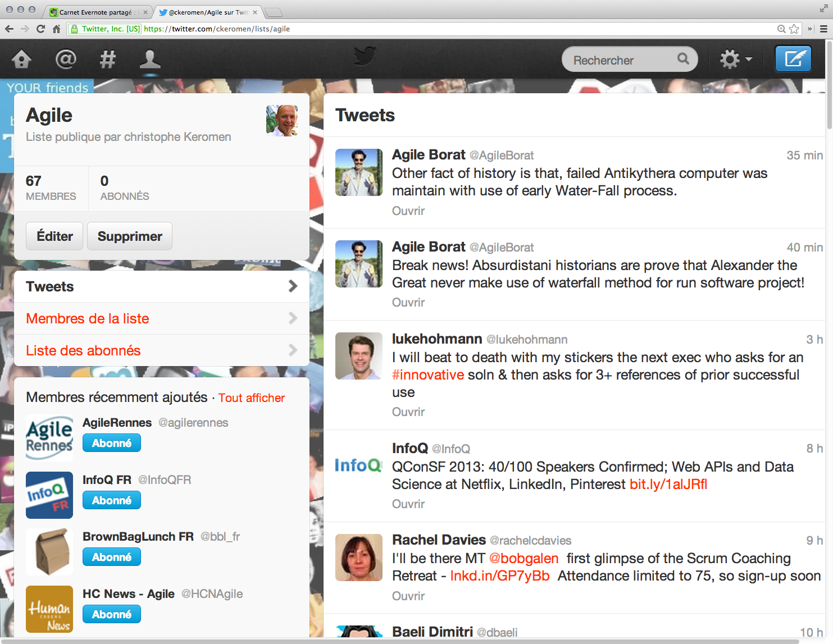Bookmark page with star icon
The width and height of the screenshot is (833, 644).
[794, 29]
